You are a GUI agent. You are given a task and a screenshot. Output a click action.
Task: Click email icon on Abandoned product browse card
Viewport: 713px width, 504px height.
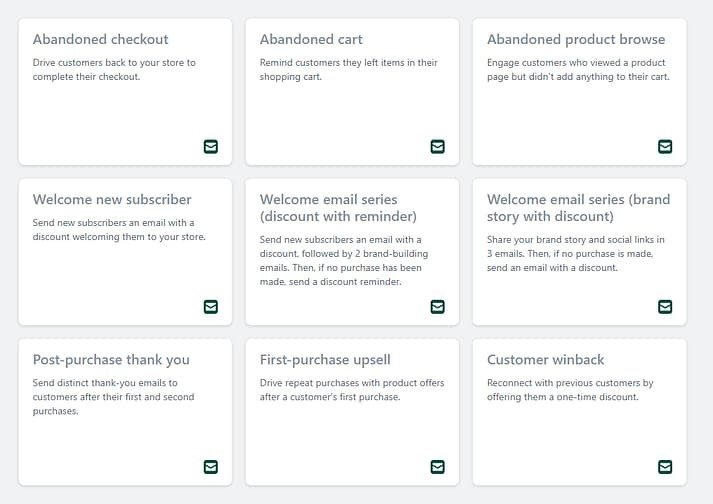665,147
